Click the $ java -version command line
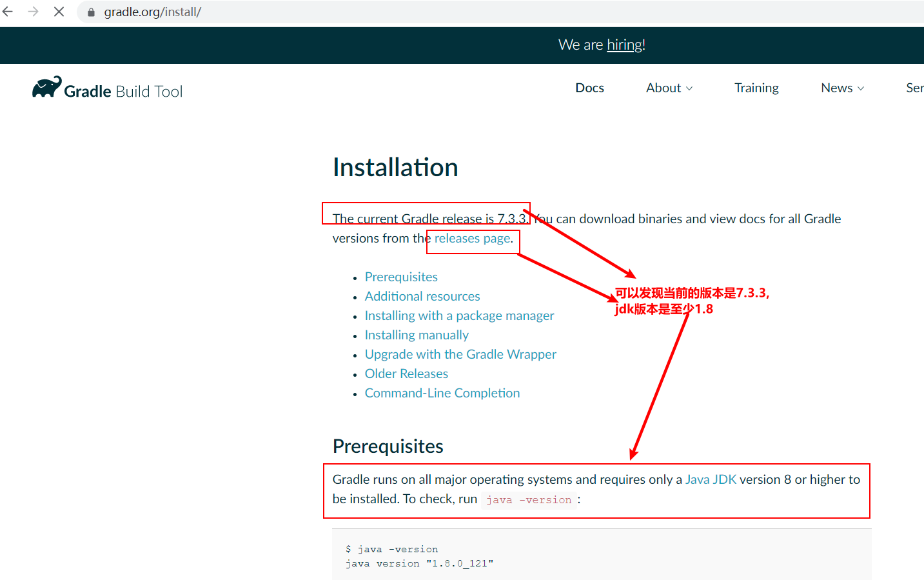Image resolution: width=924 pixels, height=580 pixels. tap(391, 549)
